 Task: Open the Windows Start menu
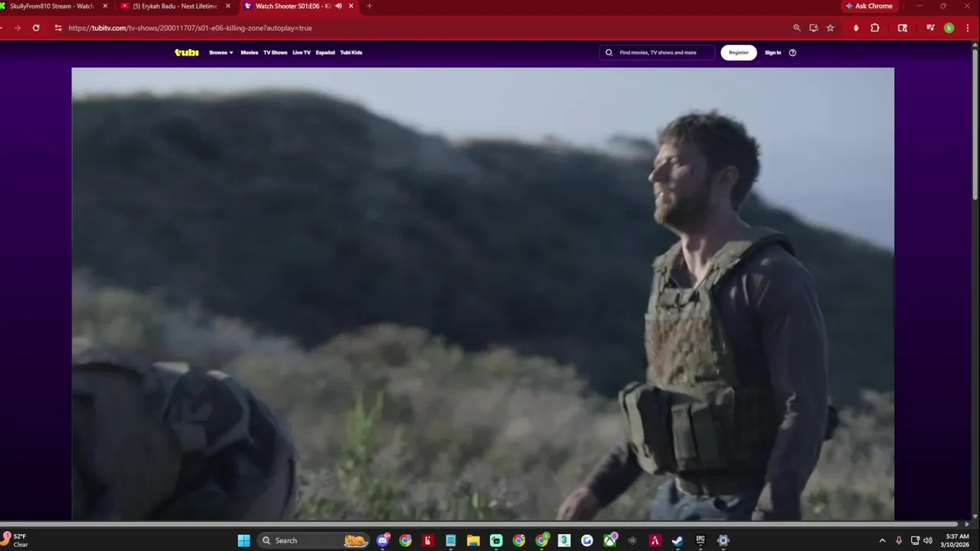click(243, 540)
